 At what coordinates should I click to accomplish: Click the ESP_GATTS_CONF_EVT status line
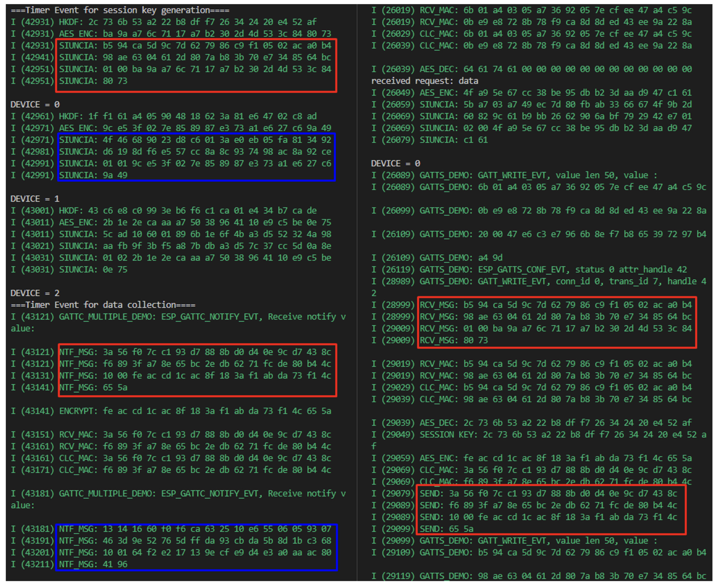click(553, 270)
